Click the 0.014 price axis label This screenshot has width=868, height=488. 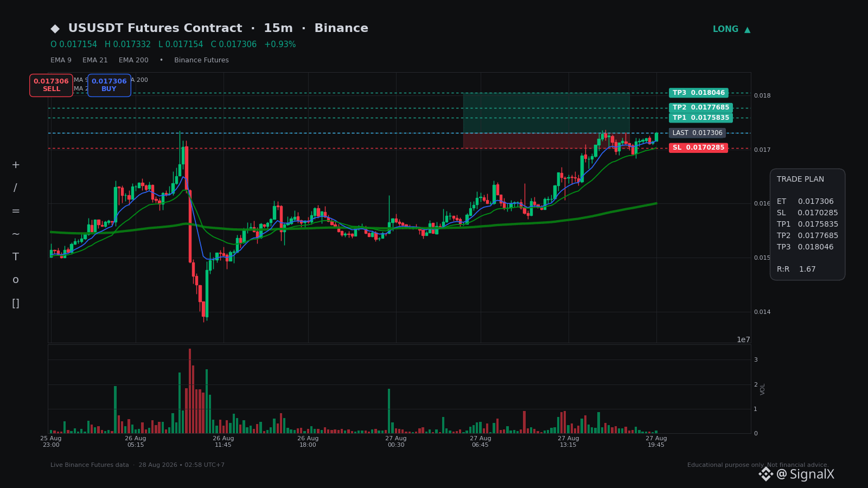click(762, 312)
